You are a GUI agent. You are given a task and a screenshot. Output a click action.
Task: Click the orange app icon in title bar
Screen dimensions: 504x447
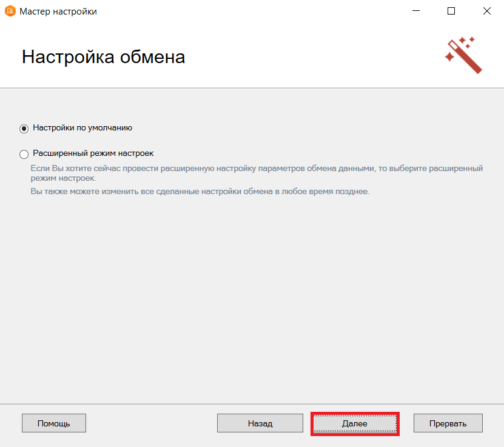(x=10, y=12)
